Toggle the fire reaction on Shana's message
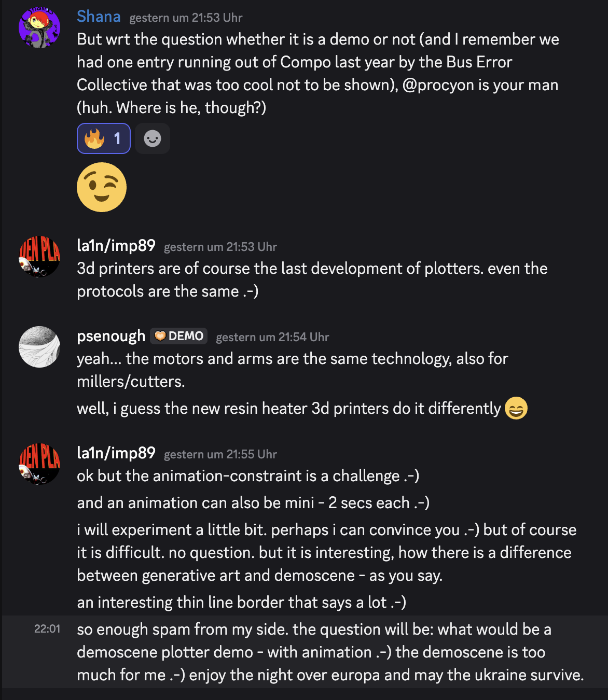 [103, 138]
